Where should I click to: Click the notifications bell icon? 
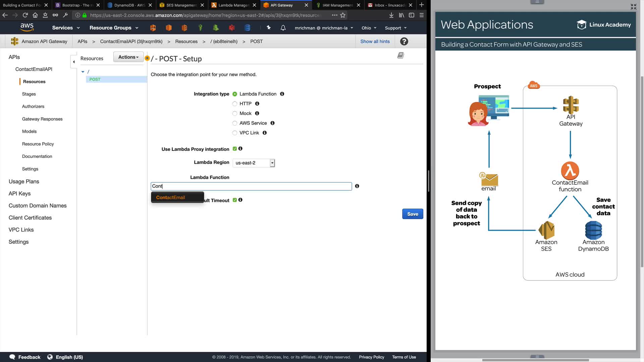283,28
